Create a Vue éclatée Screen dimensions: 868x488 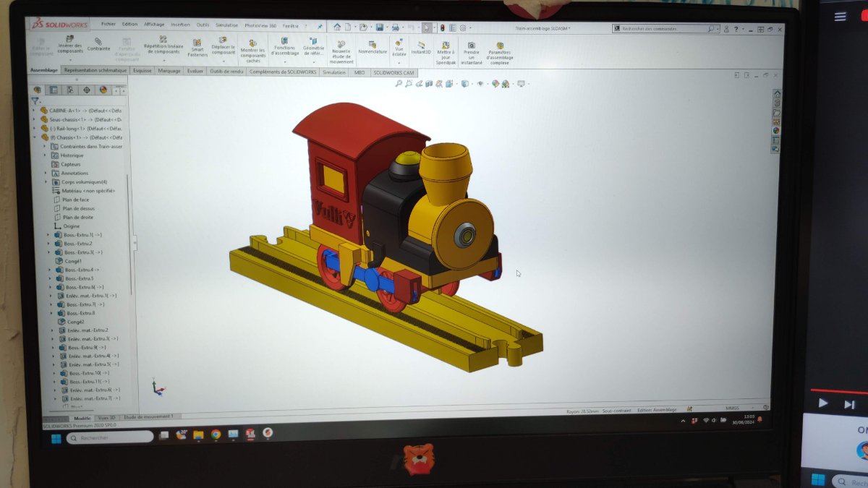point(399,48)
